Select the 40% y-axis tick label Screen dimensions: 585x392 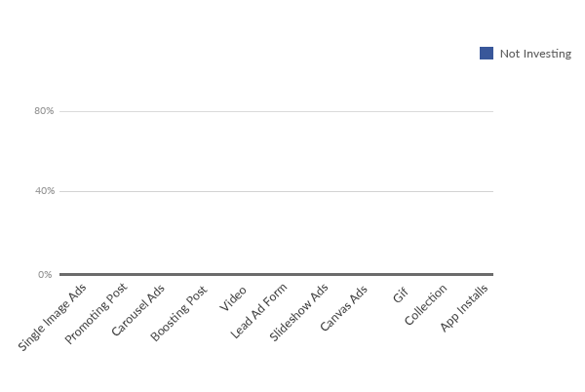click(x=45, y=190)
